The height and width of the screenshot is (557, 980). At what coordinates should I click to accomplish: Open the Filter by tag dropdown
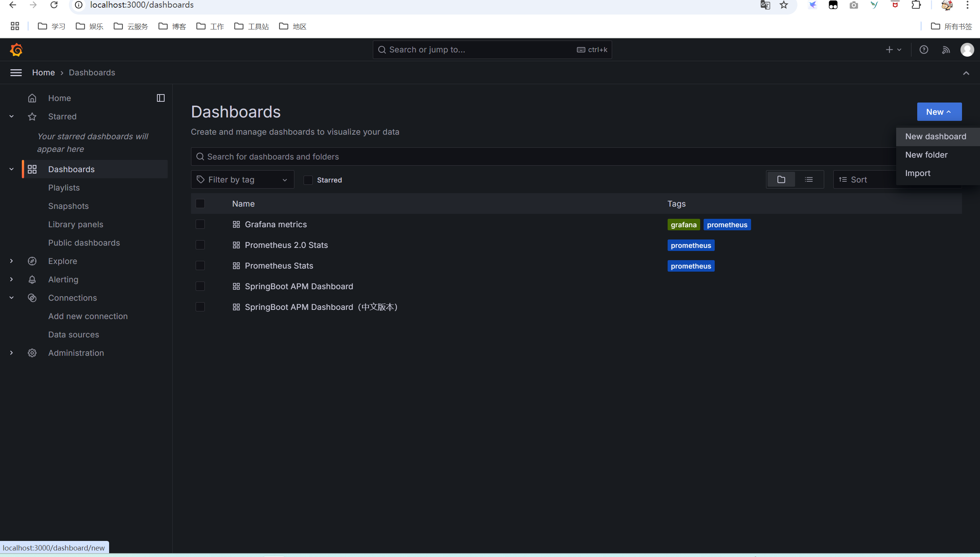242,180
